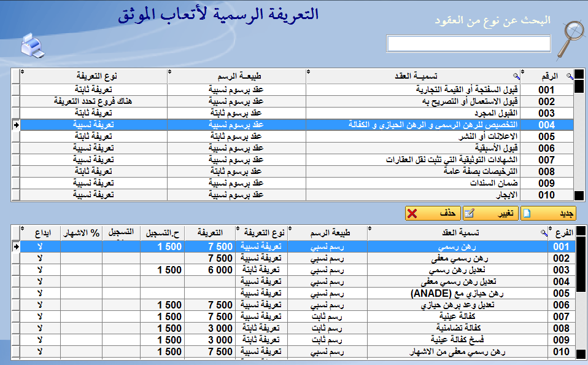Image resolution: width=588 pixels, height=365 pixels.
Task: Click the upper table vertical scrollbar
Action: click(580, 141)
